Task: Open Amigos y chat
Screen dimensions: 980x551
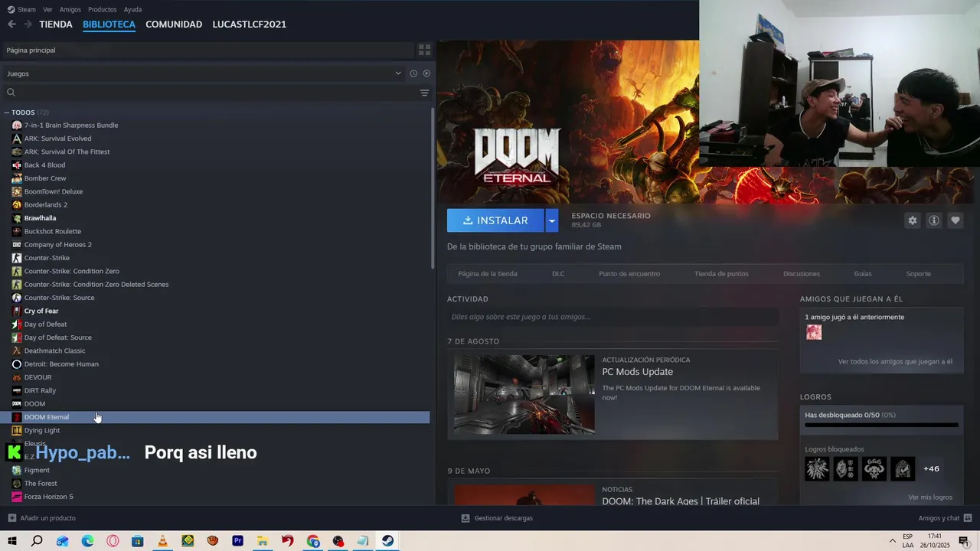Action: pos(946,518)
